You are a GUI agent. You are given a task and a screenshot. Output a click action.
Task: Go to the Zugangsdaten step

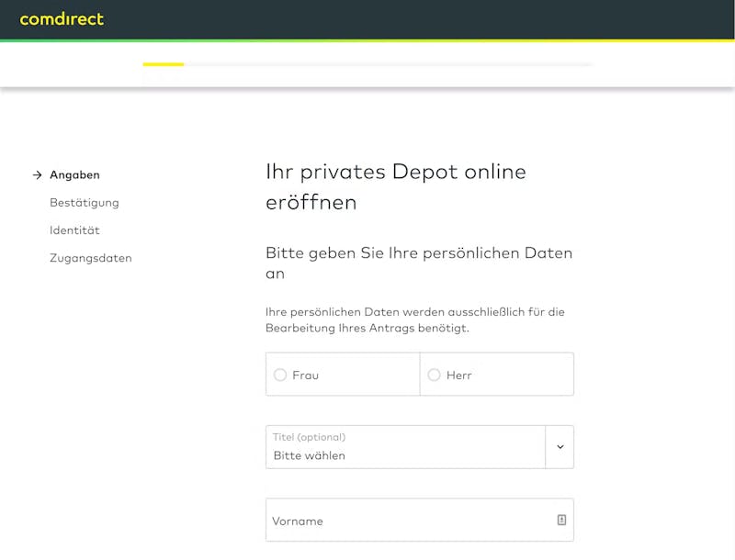90,258
